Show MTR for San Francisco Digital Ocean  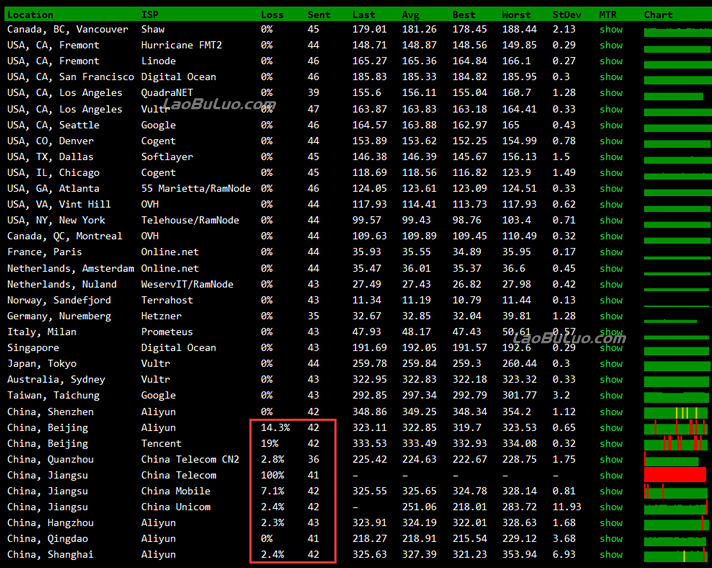[611, 77]
